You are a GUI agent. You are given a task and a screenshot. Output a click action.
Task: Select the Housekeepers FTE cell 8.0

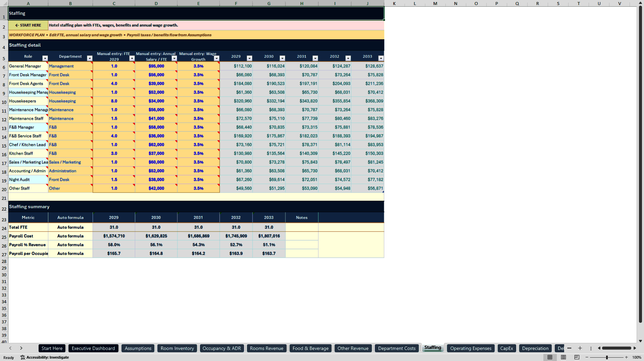coord(114,101)
